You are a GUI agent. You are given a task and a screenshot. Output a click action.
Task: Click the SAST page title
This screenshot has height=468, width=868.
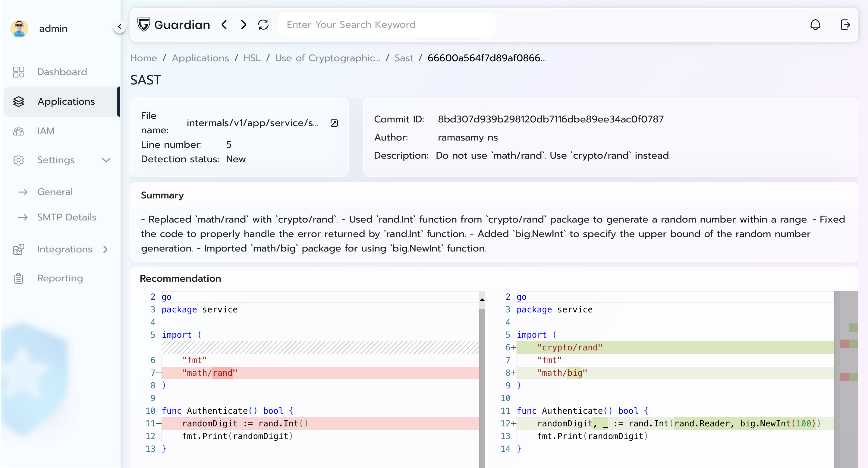click(146, 80)
